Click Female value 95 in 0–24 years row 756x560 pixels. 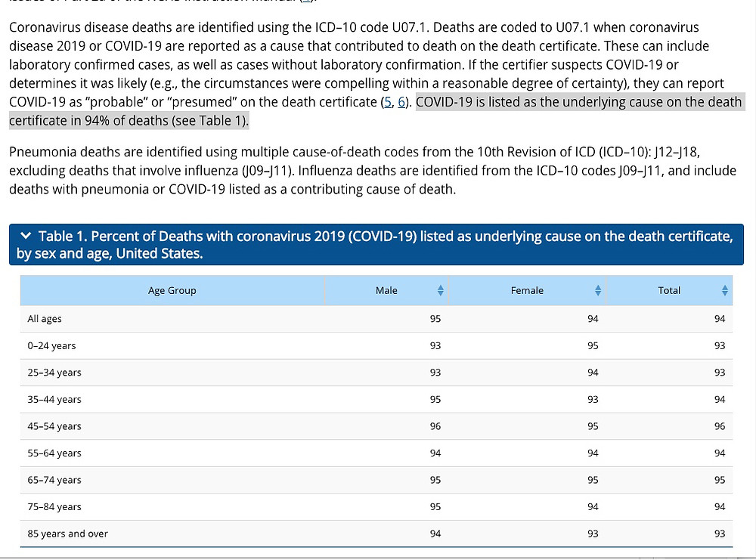point(593,345)
